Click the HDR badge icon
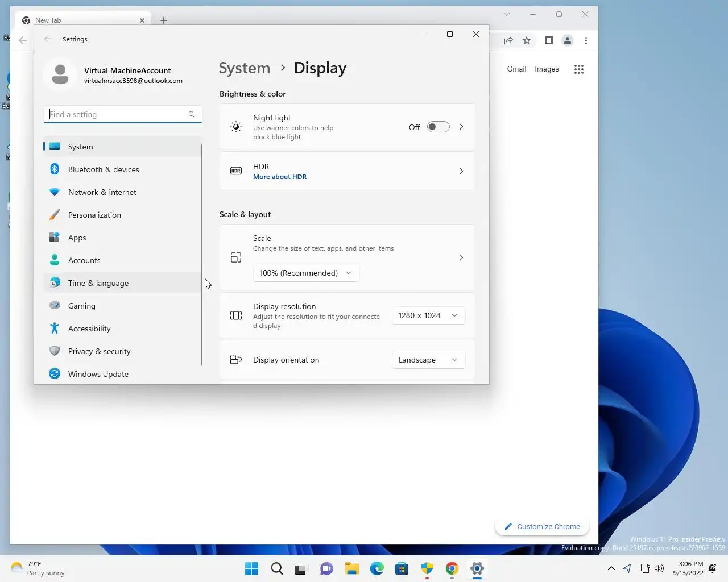The image size is (728, 582). (x=236, y=171)
